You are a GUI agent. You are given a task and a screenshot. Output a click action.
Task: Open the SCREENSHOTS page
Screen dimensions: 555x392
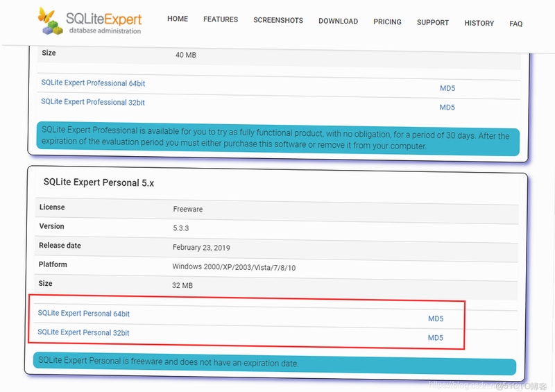pyautogui.click(x=278, y=20)
